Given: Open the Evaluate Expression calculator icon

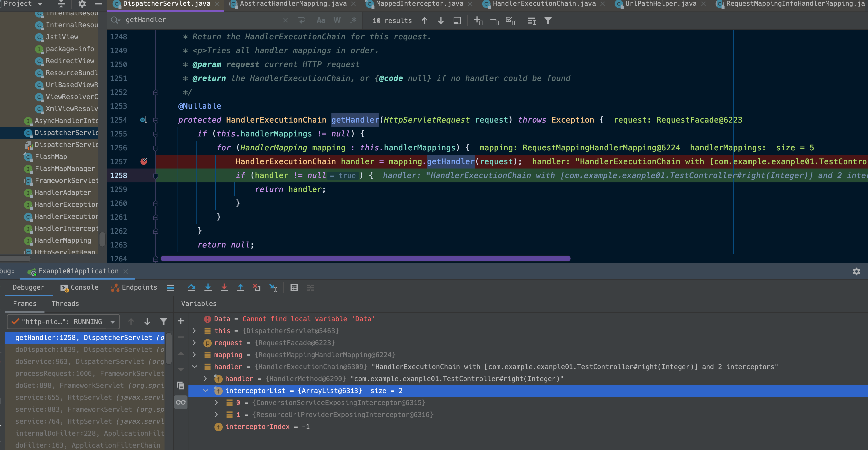Looking at the screenshot, I should (x=294, y=288).
